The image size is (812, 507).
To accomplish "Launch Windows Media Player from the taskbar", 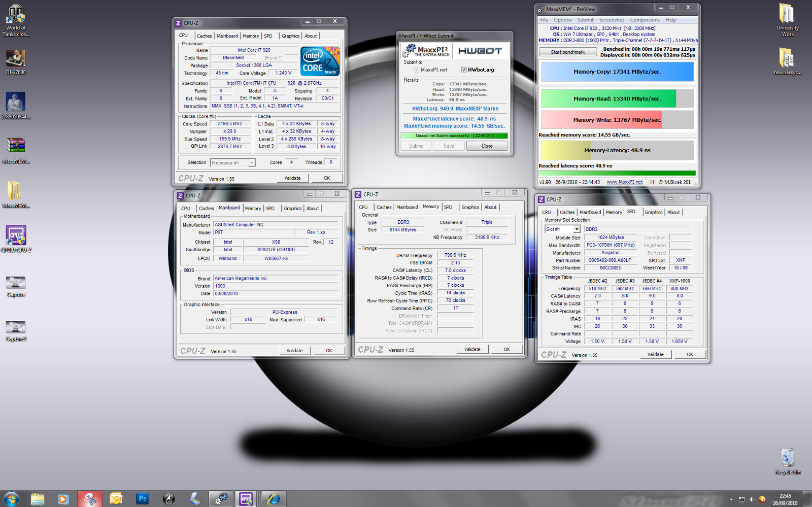I will pos(63,499).
